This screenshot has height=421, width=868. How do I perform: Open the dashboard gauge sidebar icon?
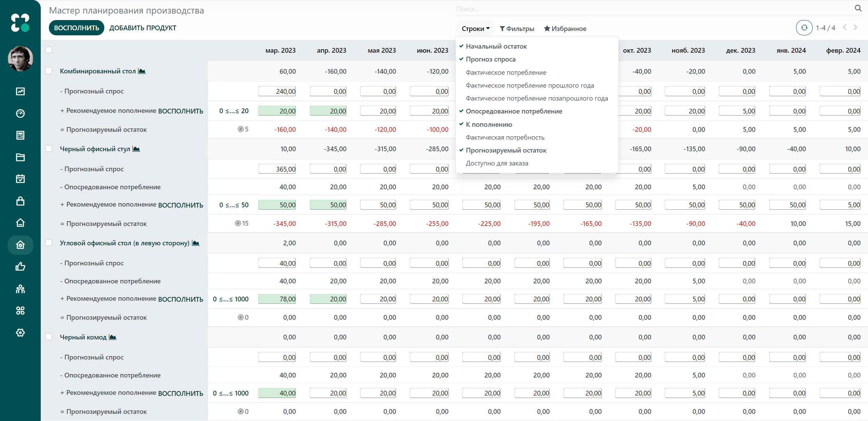click(x=20, y=113)
